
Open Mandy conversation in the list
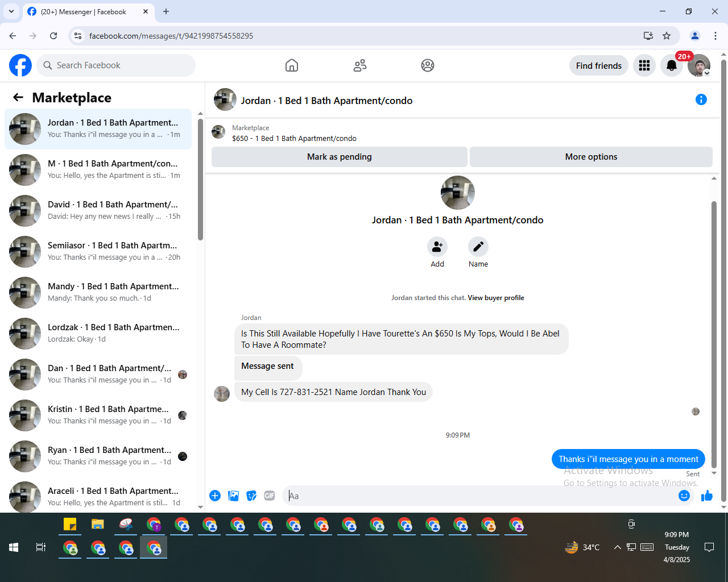pyautogui.click(x=98, y=293)
